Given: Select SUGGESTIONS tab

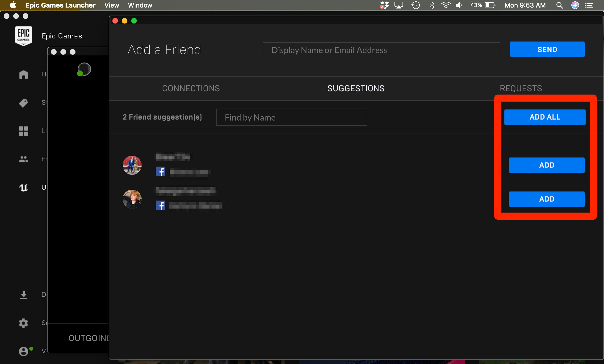Looking at the screenshot, I should [x=356, y=89].
